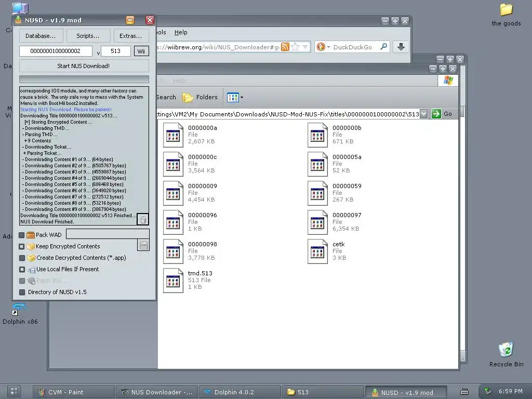Screen dimensions: 532x399
Task: Toggle the Wii console type button
Action: [x=141, y=51]
